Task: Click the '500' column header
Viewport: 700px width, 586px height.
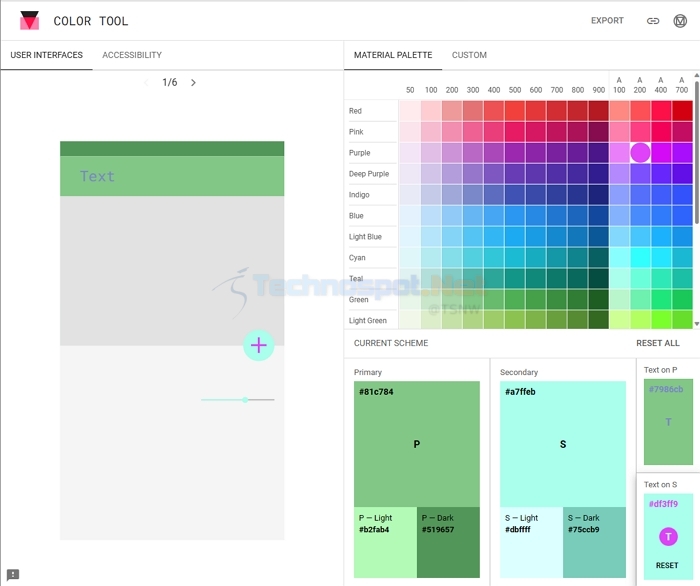Action: [515, 90]
